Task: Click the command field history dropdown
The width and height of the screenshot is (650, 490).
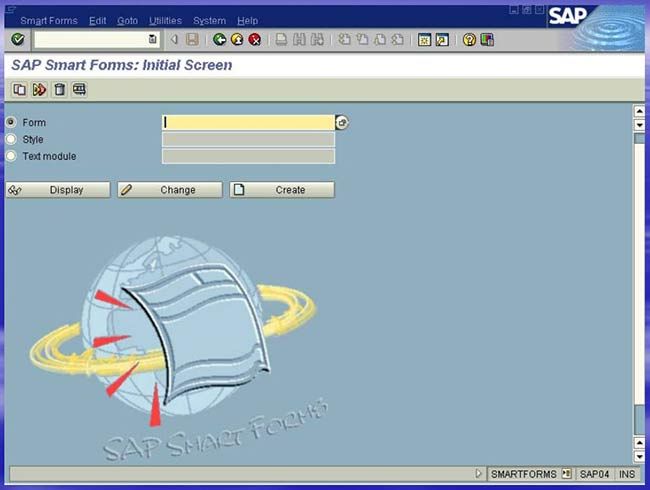Action: (152, 39)
